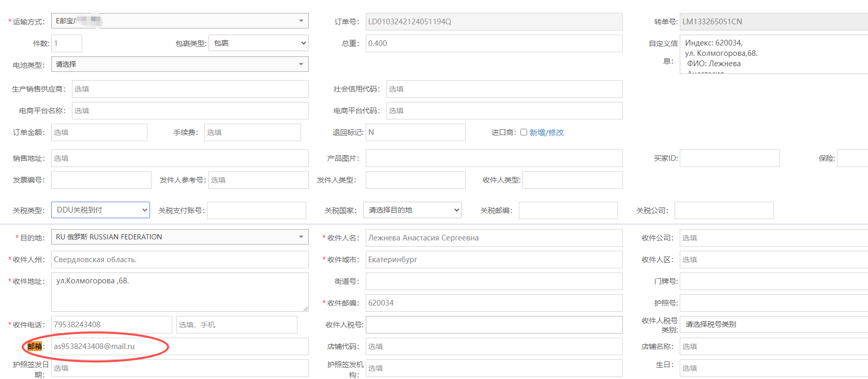Click the 收件地址 address text area
The image size is (868, 379).
tap(179, 292)
